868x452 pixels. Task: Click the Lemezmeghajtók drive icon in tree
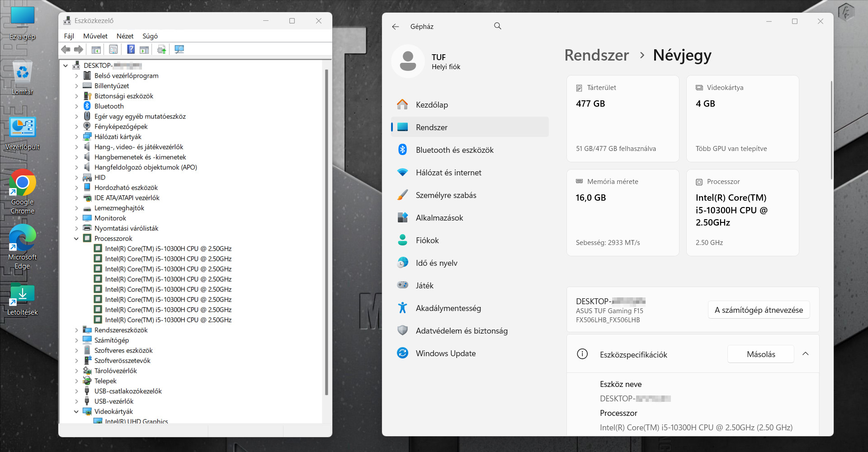click(87, 208)
